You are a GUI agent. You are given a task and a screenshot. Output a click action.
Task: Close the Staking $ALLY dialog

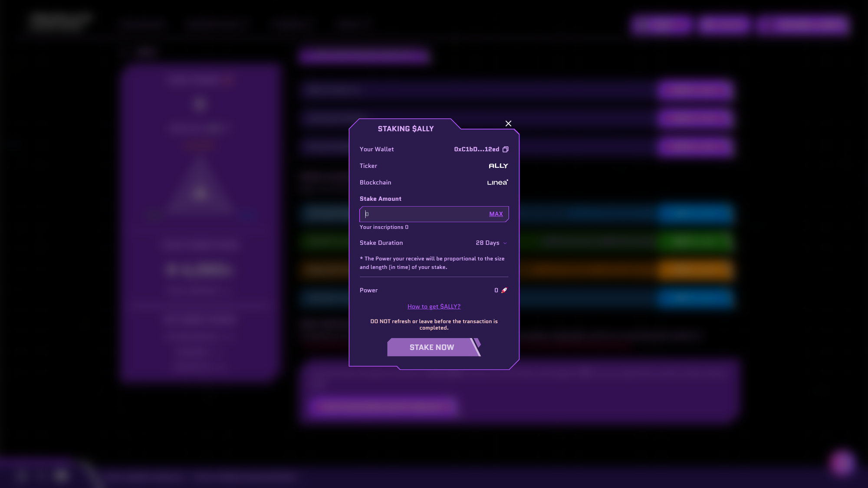[508, 124]
